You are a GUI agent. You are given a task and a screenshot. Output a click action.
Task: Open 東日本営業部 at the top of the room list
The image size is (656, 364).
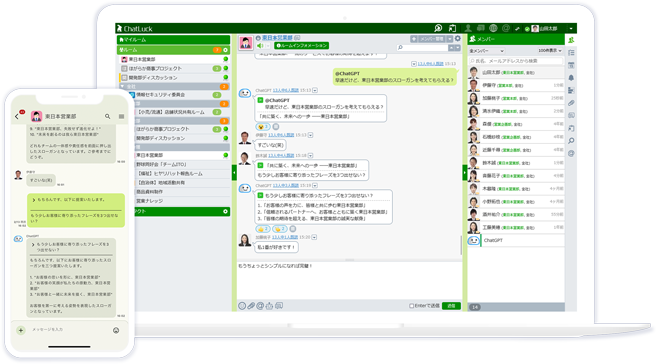click(174, 59)
